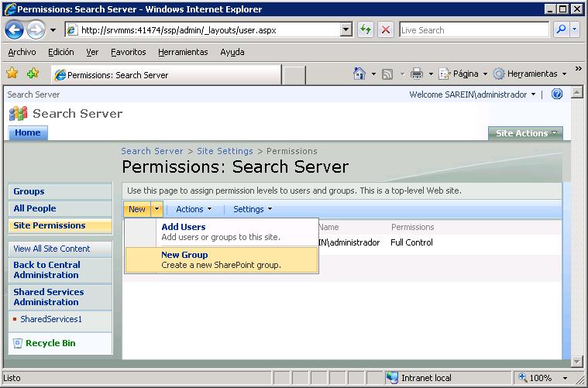Click the Home page house icon
The height and width of the screenshot is (388, 588).
pos(359,74)
